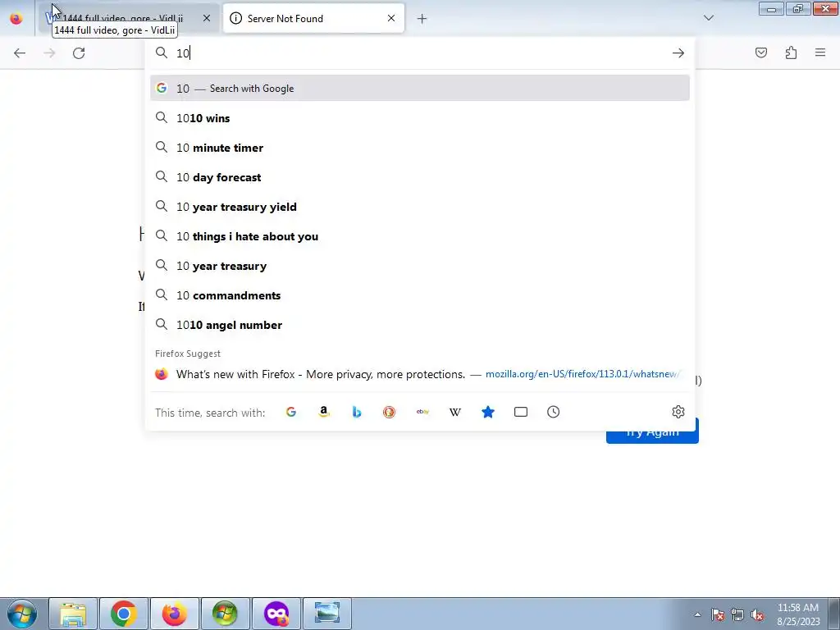
Task: Open File Explorer from the taskbar
Action: coord(73,614)
